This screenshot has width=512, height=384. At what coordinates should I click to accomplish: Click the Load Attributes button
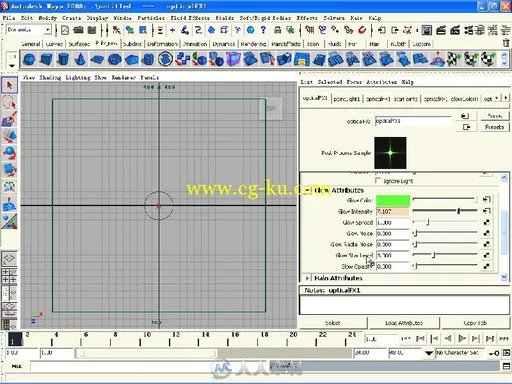click(404, 323)
